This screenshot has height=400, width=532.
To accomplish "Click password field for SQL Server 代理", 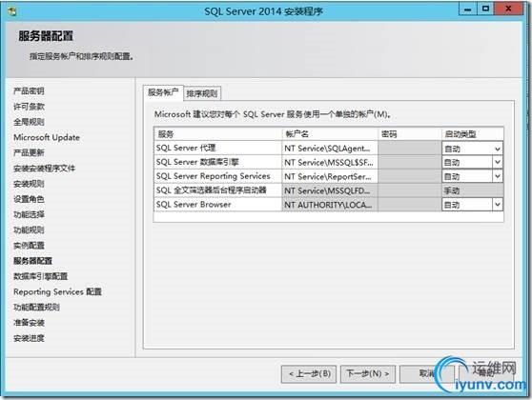I will tap(410, 149).
